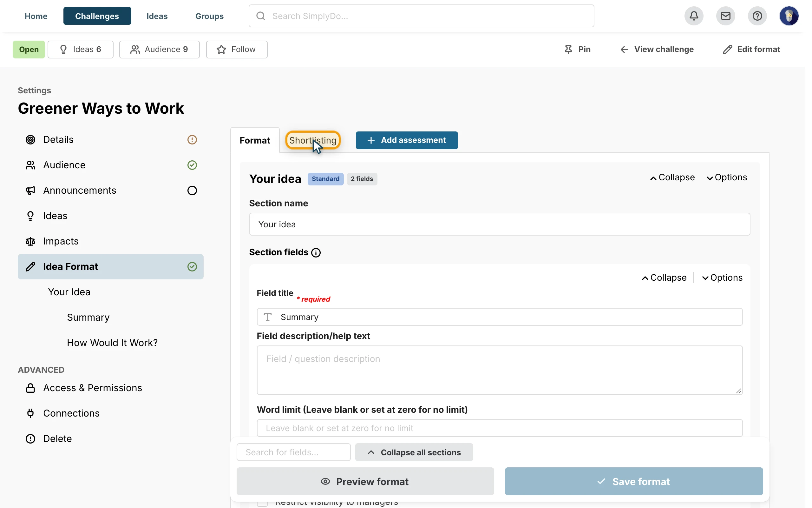Collapse the Summary field
The image size is (812, 508).
[x=664, y=277]
